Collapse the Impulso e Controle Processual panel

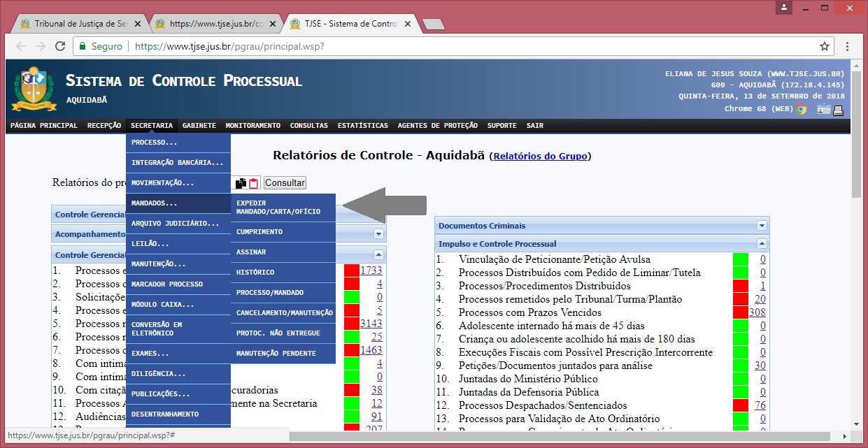[762, 244]
